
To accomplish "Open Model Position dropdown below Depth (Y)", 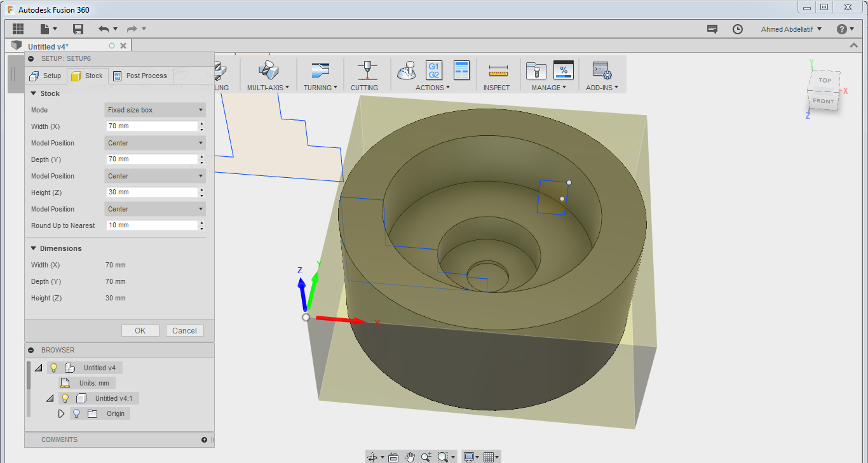I will point(155,176).
